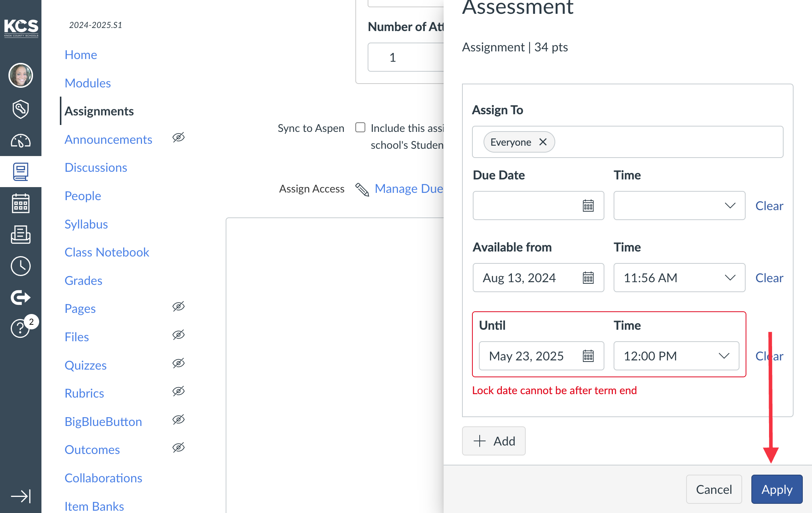This screenshot has height=513, width=812.
Task: Clear the Available from date
Action: click(x=769, y=278)
